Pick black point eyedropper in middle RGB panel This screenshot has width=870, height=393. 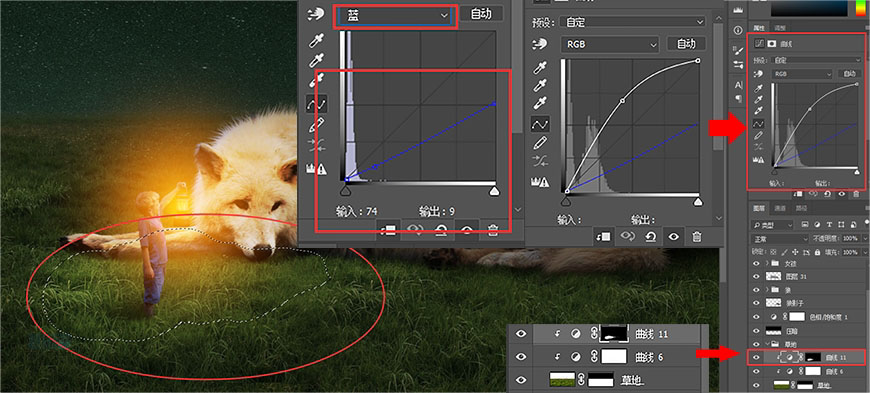click(540, 68)
